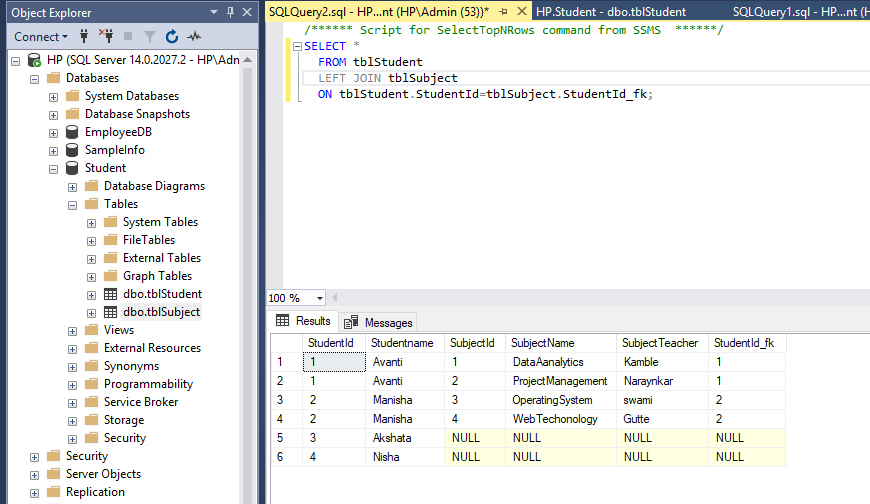Click the Programmability folder icon

pos(92,384)
